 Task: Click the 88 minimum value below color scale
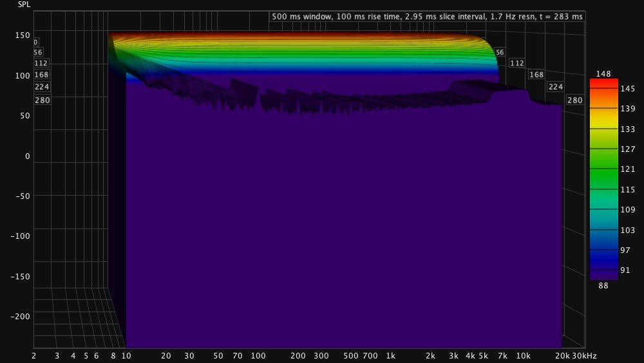pos(603,285)
